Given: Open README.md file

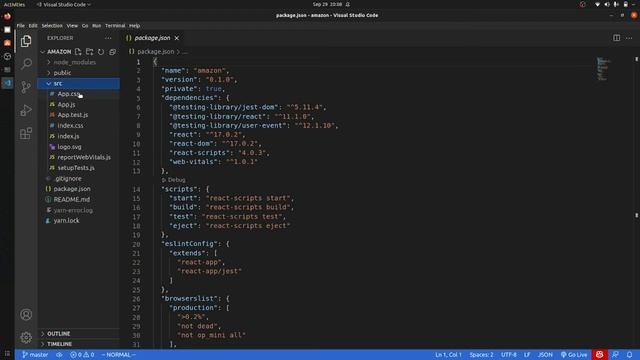Looking at the screenshot, I should tap(71, 200).
